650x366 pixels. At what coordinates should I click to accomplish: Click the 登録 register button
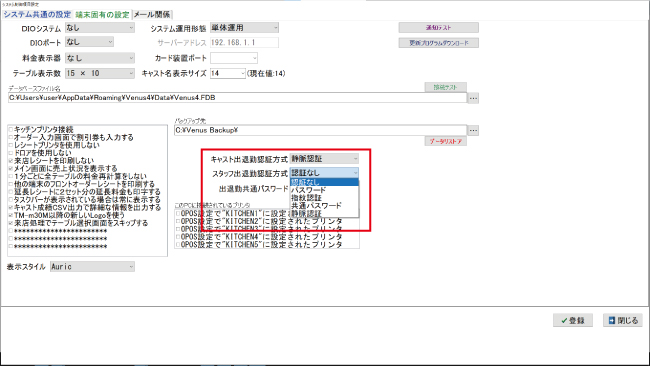coord(572,320)
